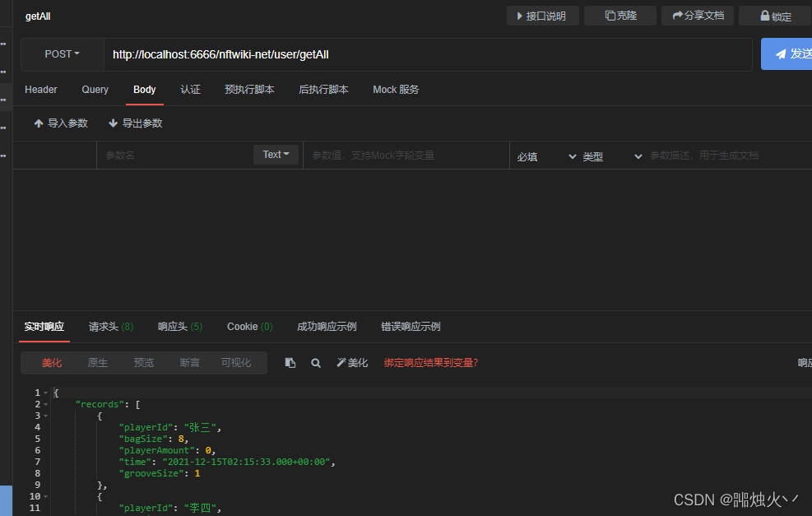
Task: Open the 类型 type dropdown
Action: click(612, 156)
